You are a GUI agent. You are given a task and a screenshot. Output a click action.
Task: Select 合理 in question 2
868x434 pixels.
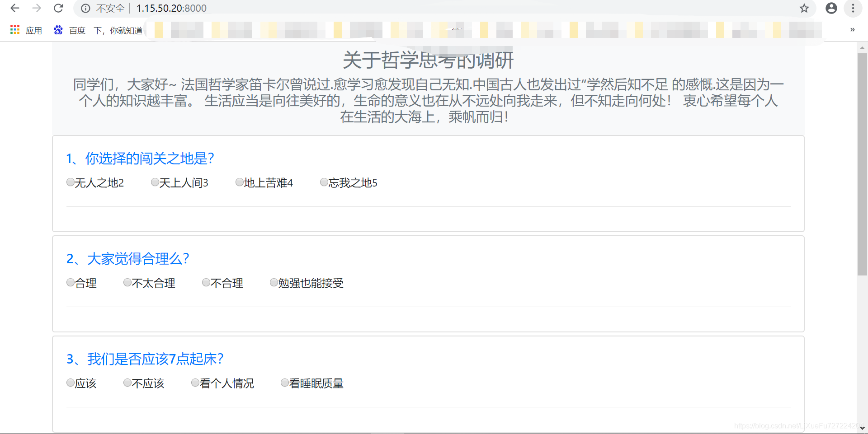(71, 282)
